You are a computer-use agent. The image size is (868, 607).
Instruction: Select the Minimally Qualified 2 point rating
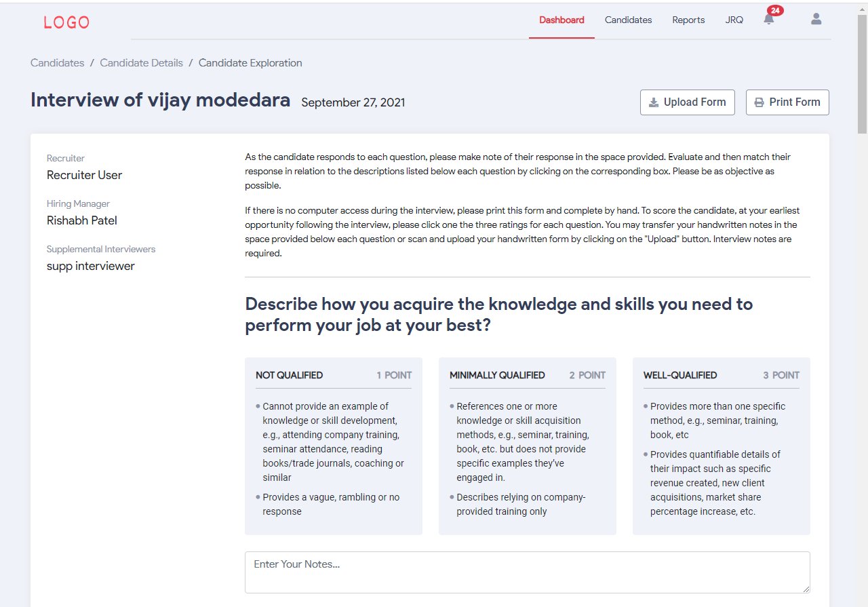tap(528, 446)
